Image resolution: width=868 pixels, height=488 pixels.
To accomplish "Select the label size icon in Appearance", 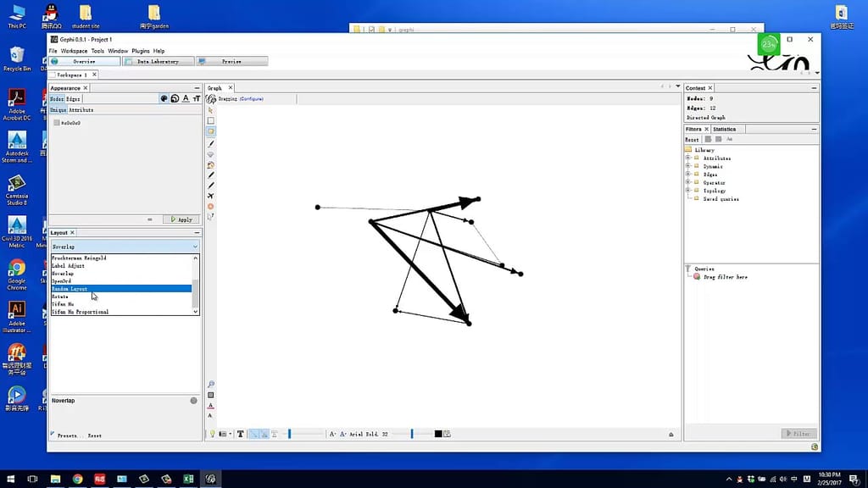I will tap(197, 98).
